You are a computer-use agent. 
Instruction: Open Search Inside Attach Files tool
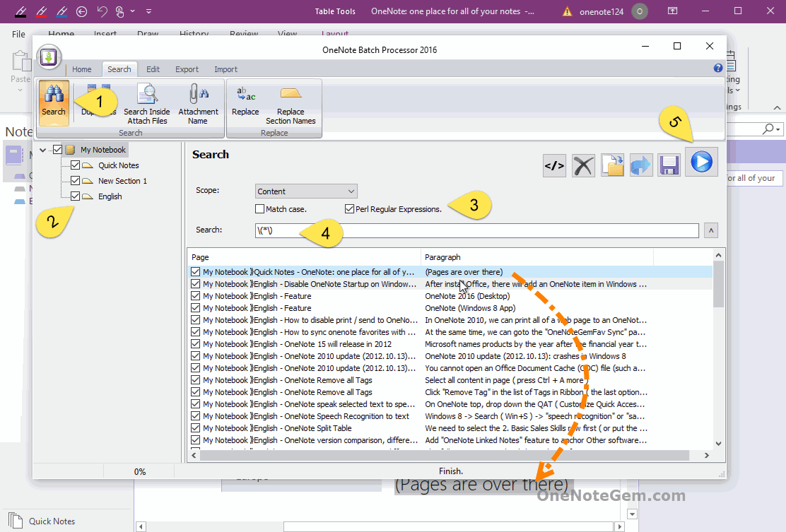click(x=147, y=103)
